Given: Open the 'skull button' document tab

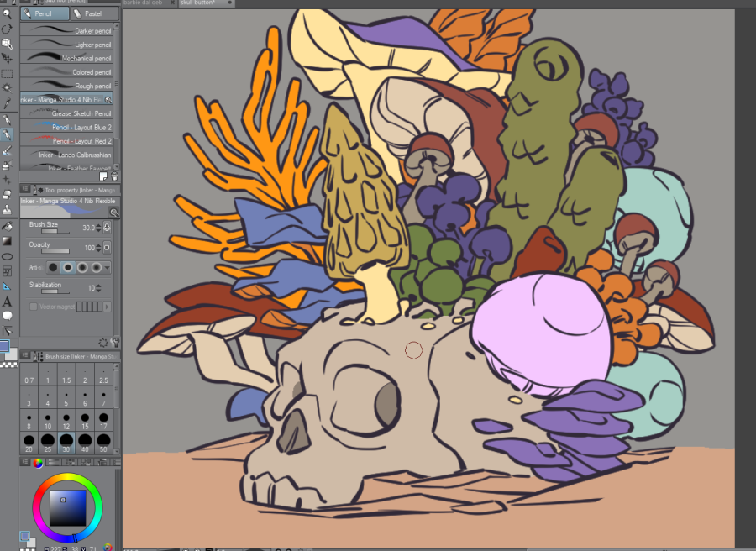Looking at the screenshot, I should click(x=198, y=3).
